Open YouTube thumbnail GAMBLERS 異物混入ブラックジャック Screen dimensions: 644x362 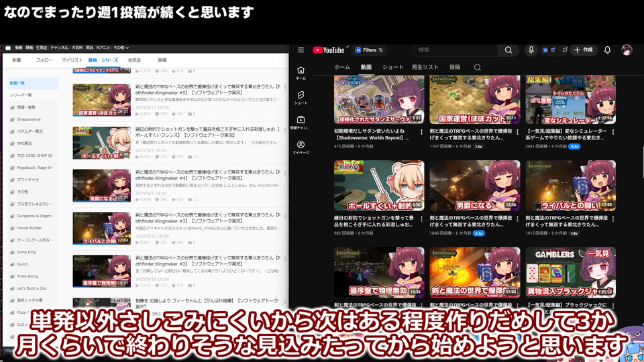570,273
